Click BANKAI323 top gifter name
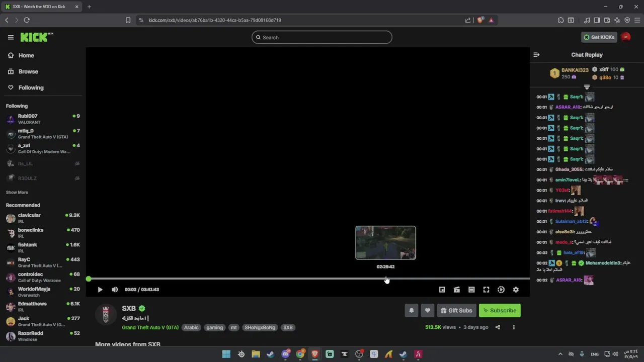The image size is (644, 362). [x=575, y=70]
